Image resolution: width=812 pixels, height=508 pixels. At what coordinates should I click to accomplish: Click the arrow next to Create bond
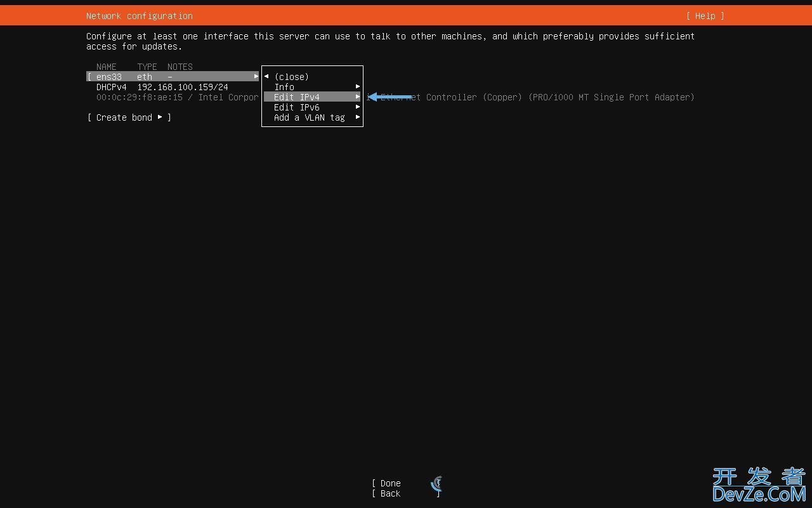coord(160,117)
